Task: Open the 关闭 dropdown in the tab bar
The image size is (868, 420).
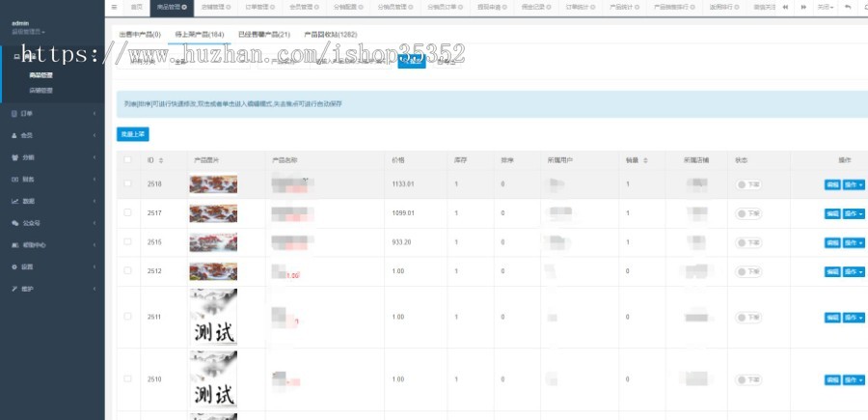Action: pyautogui.click(x=827, y=8)
